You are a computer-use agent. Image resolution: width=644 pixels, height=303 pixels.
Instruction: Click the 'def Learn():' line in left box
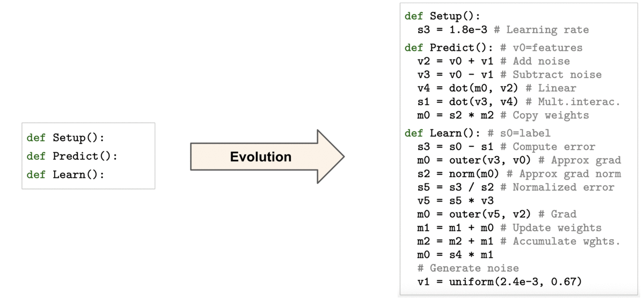65,174
